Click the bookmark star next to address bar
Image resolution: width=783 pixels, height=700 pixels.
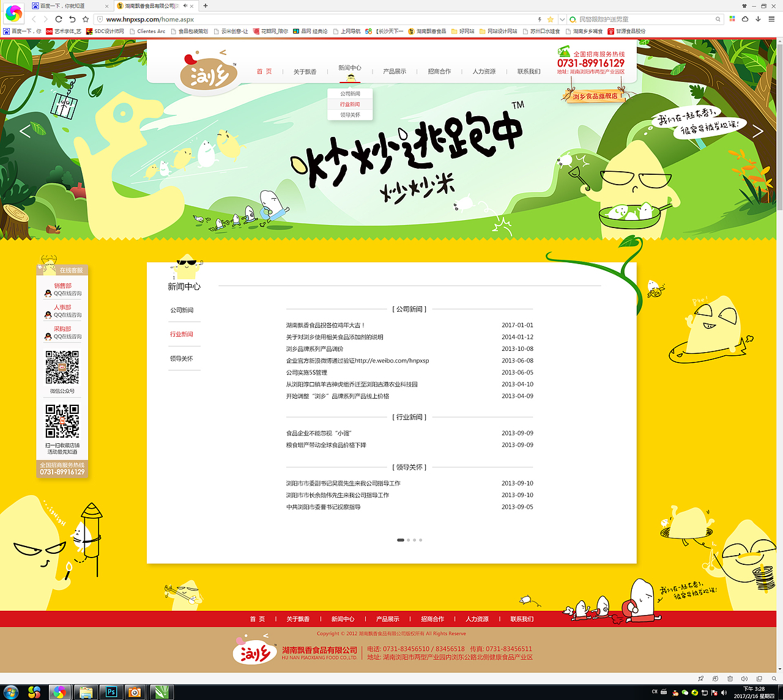pyautogui.click(x=86, y=19)
